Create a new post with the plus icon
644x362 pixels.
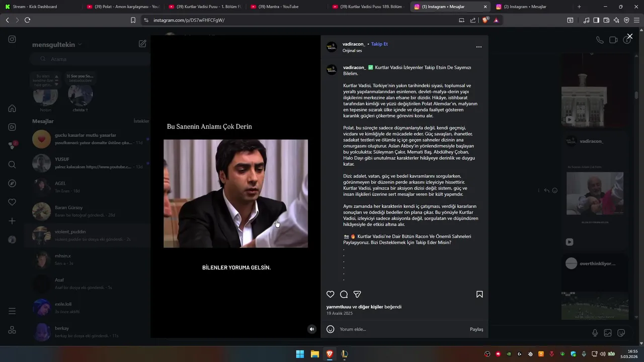pyautogui.click(x=12, y=221)
